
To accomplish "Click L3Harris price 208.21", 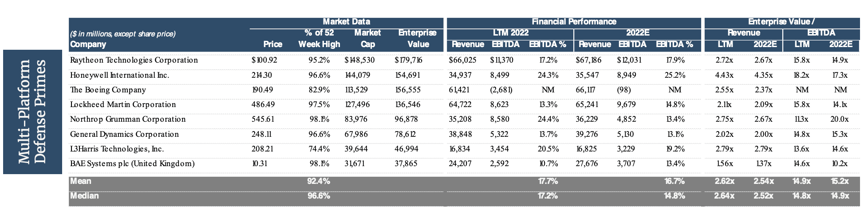I will coord(262,149).
